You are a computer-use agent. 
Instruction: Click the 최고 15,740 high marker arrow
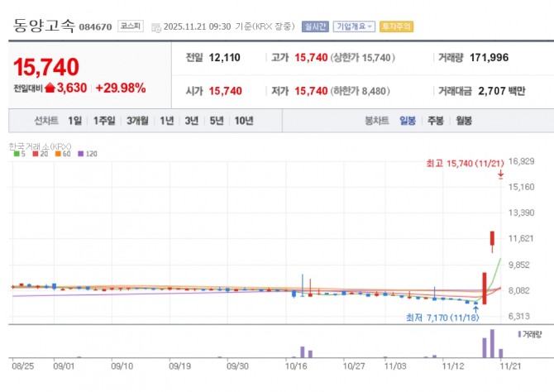pyautogui.click(x=500, y=174)
